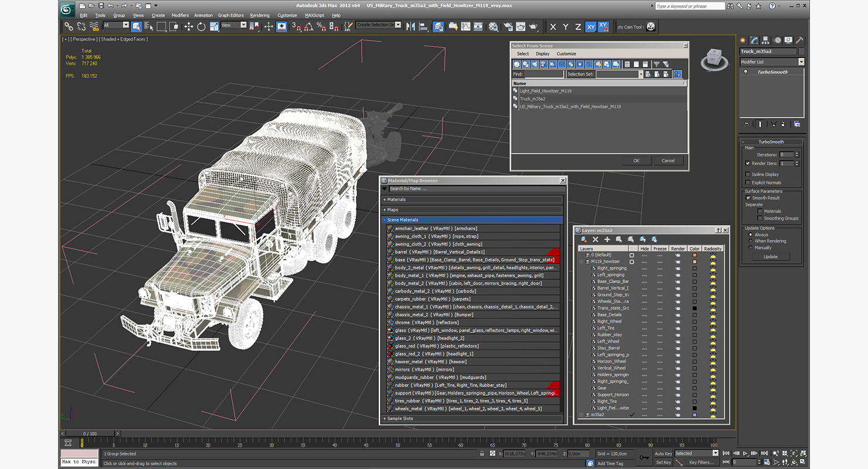Check Separate by Smoothing Groups checkbox
This screenshot has width=868, height=469.
pos(760,218)
